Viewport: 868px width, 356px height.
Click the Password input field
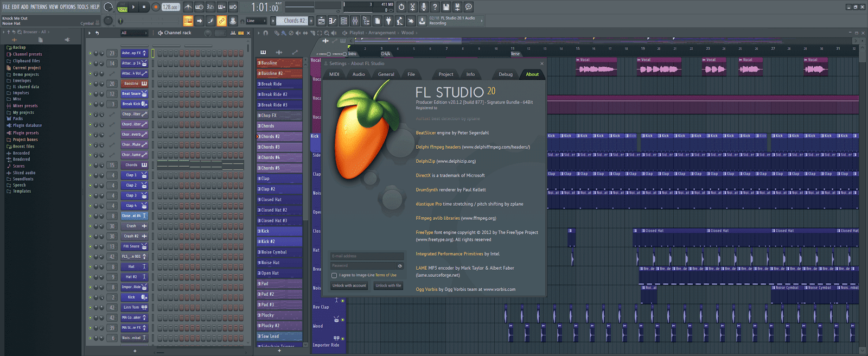(363, 266)
